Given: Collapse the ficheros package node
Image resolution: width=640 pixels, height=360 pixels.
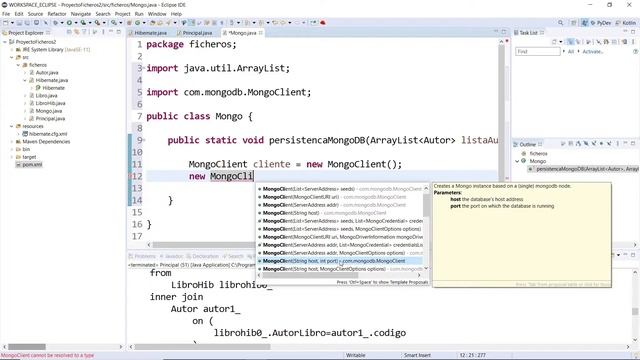Looking at the screenshot, I should 18,65.
